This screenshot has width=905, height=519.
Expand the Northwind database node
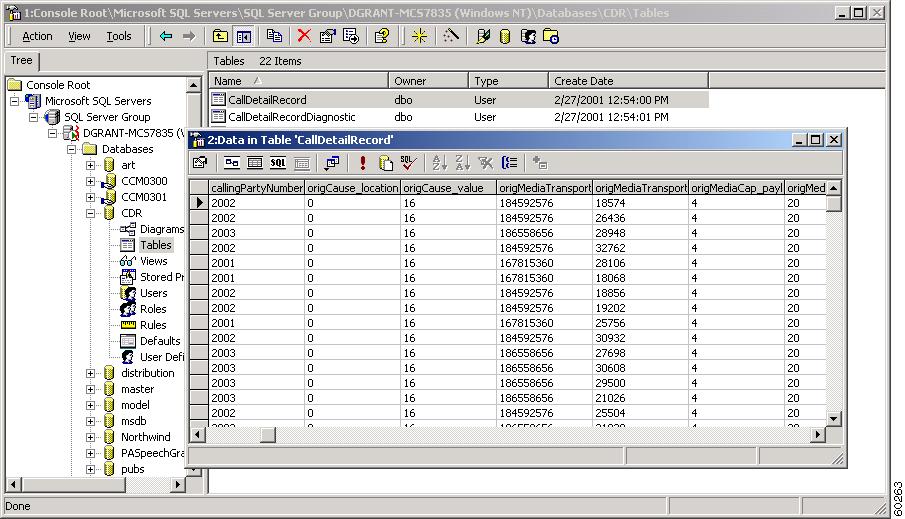pyautogui.click(x=91, y=437)
